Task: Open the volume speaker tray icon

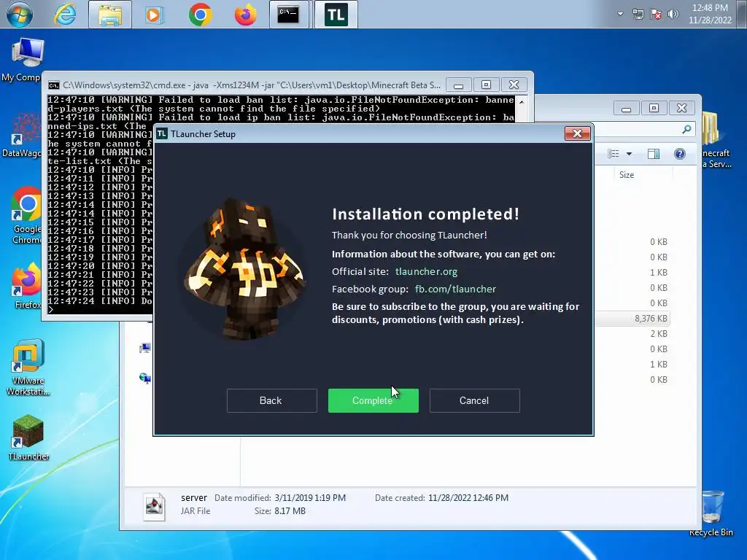Action: click(x=673, y=14)
